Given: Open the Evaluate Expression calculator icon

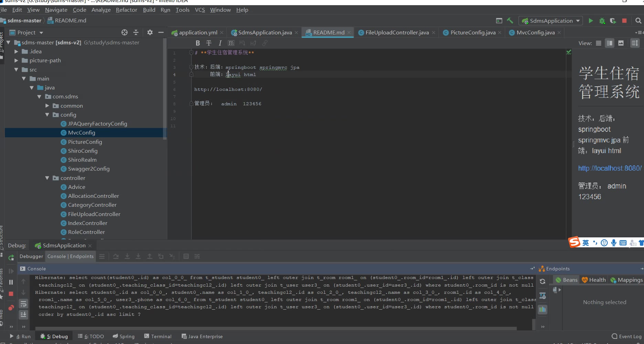Looking at the screenshot, I should (186, 256).
